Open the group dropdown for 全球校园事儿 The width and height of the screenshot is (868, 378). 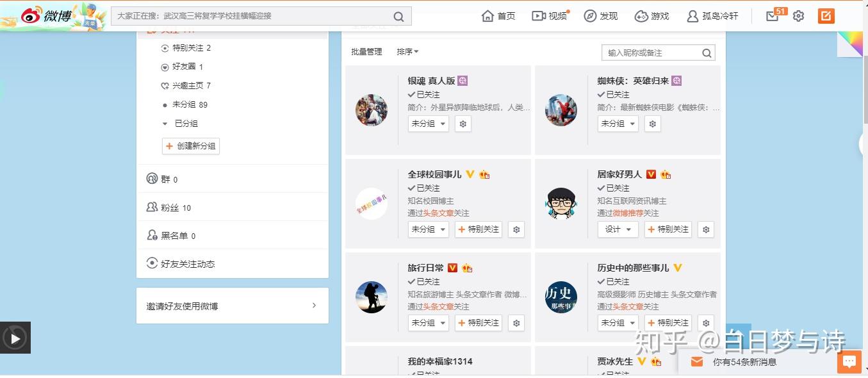coord(429,229)
